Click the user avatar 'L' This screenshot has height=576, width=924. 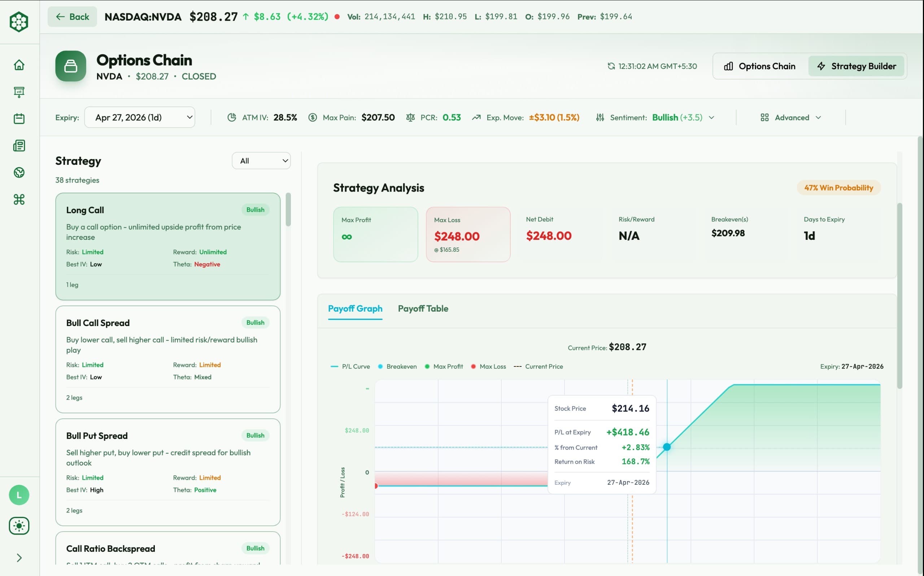pyautogui.click(x=19, y=495)
